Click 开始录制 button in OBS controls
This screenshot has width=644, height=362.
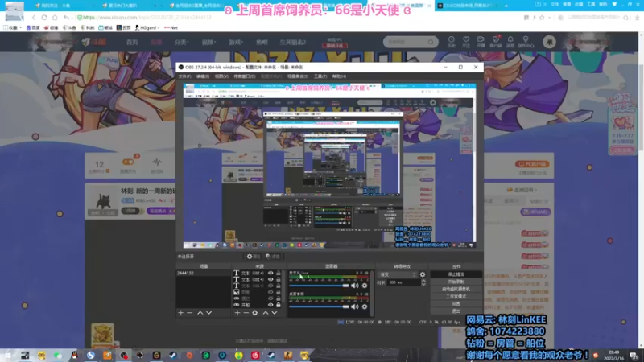[456, 282]
